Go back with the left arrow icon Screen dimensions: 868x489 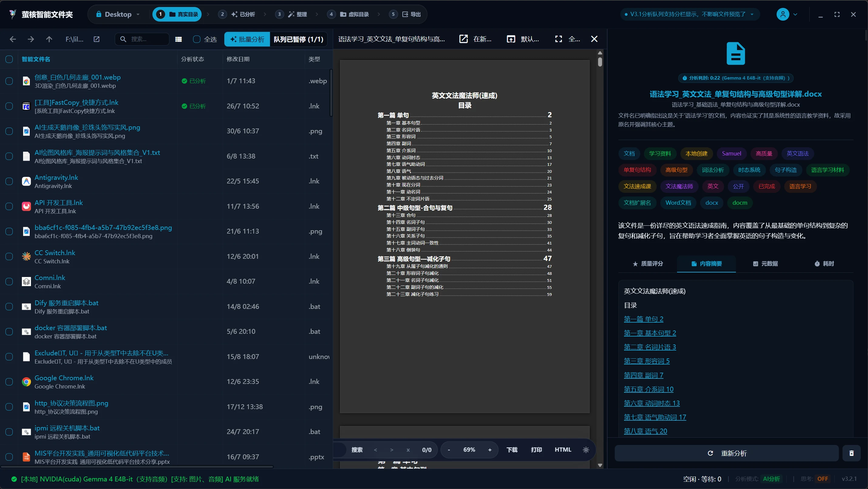13,39
